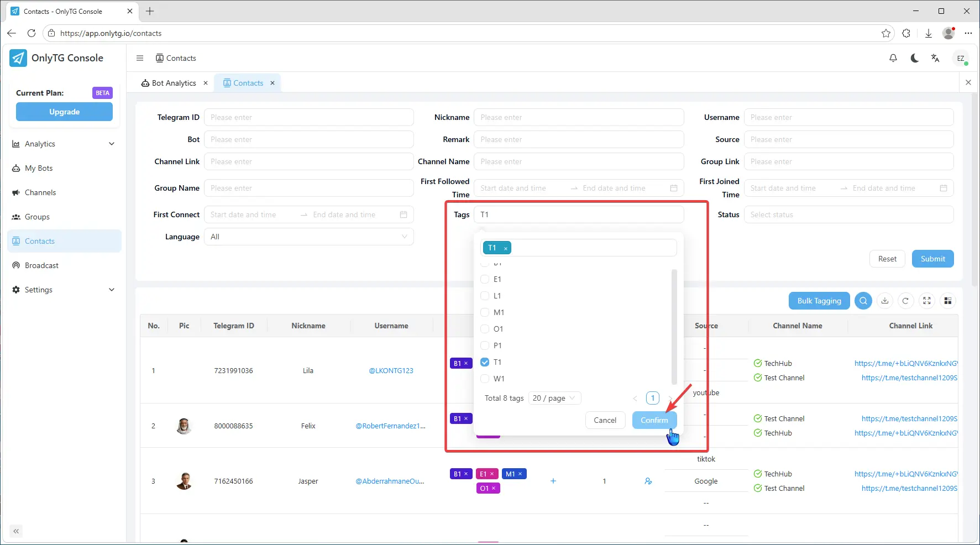Uncheck the T1 tag checkbox
980x545 pixels.
[x=485, y=362]
